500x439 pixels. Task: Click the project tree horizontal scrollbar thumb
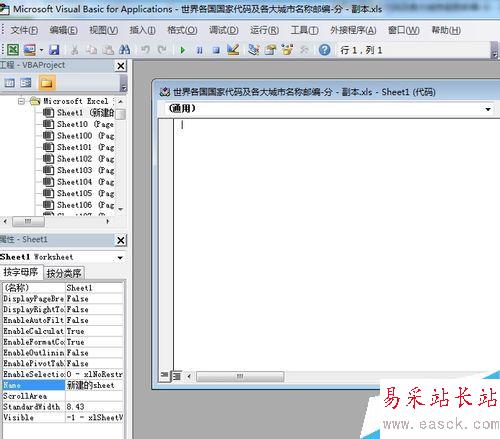[28, 221]
